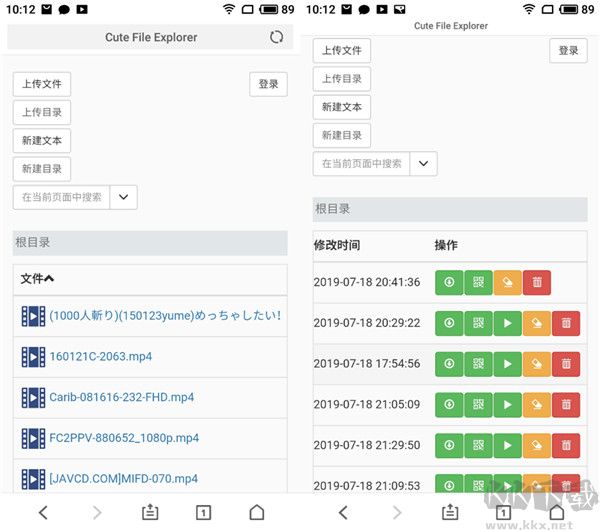Delete the file modified at 21:05:09
600x532 pixels.
click(x=566, y=405)
